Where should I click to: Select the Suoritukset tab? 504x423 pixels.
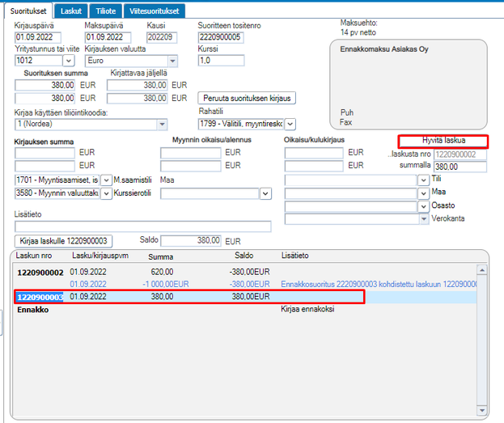28,11
